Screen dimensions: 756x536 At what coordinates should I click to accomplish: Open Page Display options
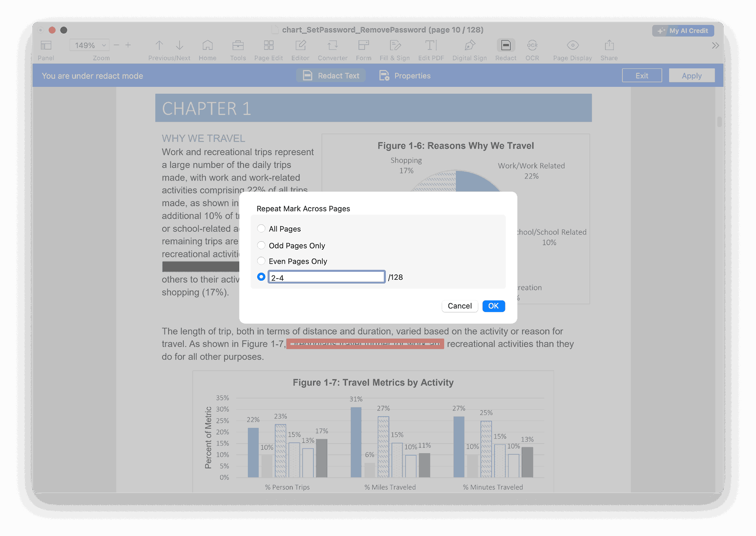(x=573, y=45)
